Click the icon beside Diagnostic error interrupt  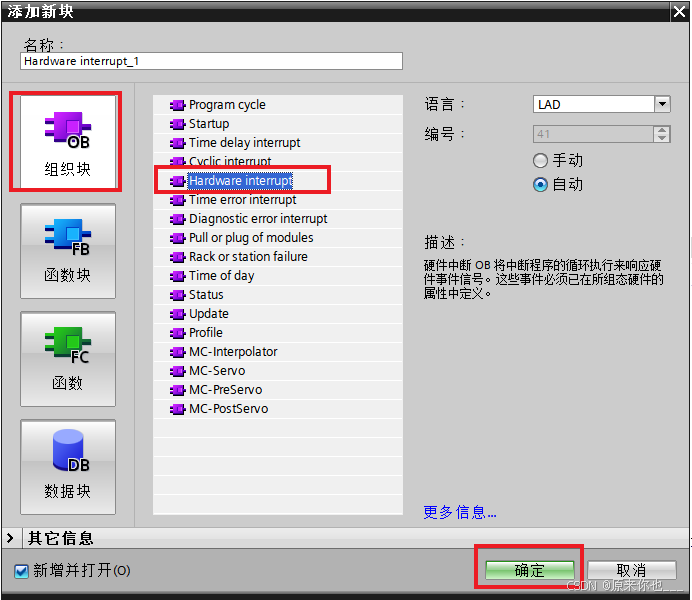[177, 219]
